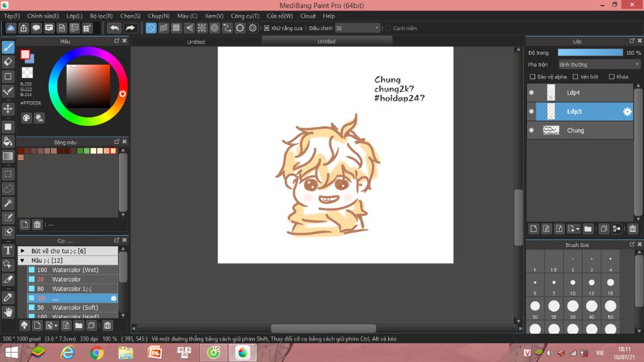Select the Text tool
Screen dimensions: 644x362
8,250
